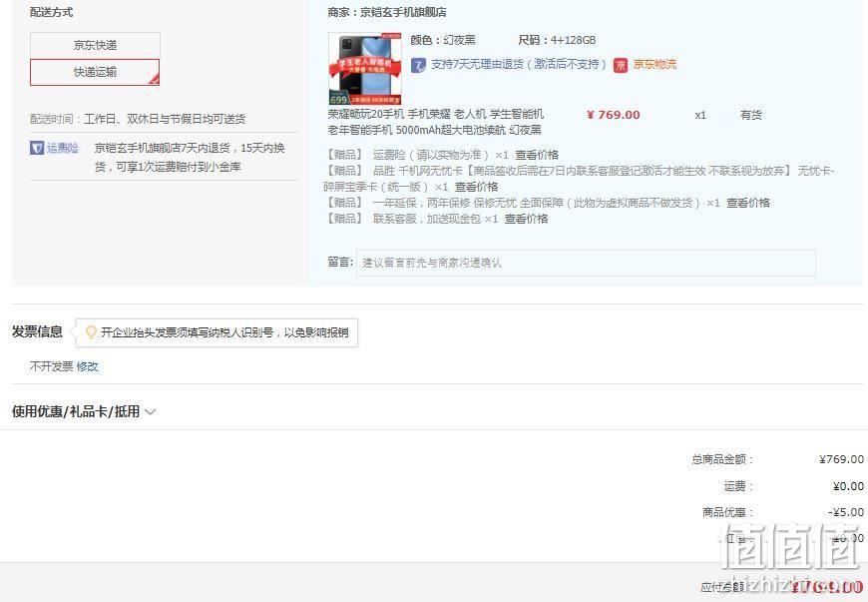The image size is (868, 602).
Task: Click the 京铠玄手机旗舰店 merchant name
Action: click(403, 12)
